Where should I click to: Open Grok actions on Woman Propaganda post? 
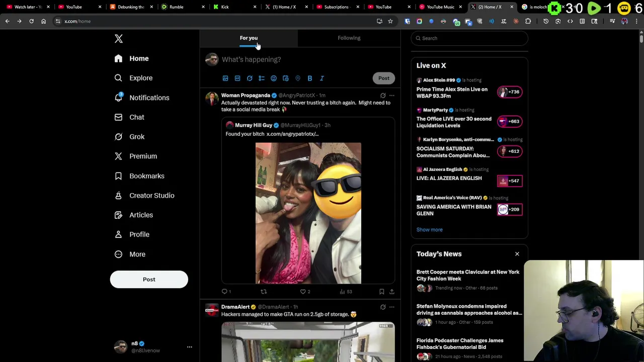click(383, 95)
